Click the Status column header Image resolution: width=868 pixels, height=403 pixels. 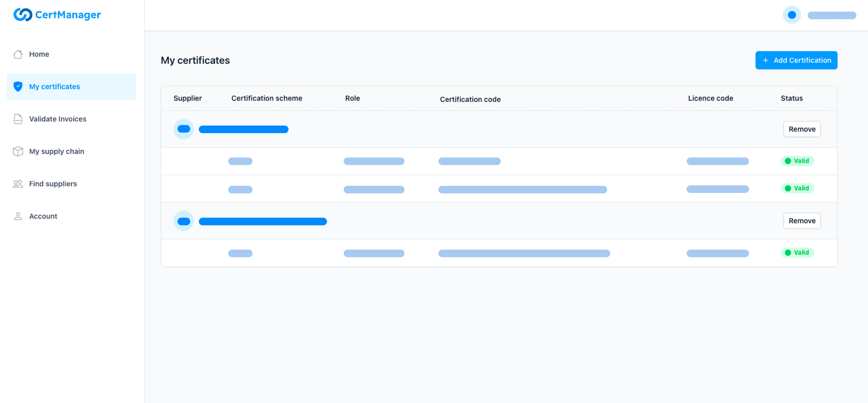(792, 98)
